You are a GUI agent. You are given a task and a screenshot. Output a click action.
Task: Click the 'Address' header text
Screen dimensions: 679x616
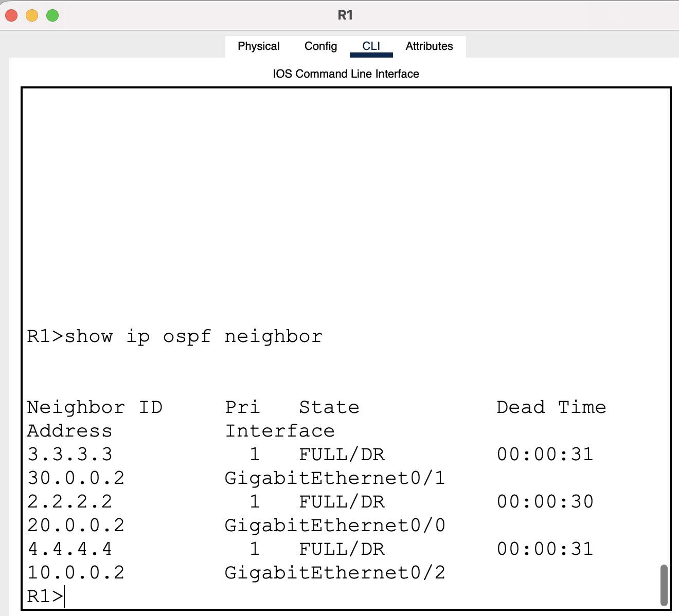tap(69, 431)
